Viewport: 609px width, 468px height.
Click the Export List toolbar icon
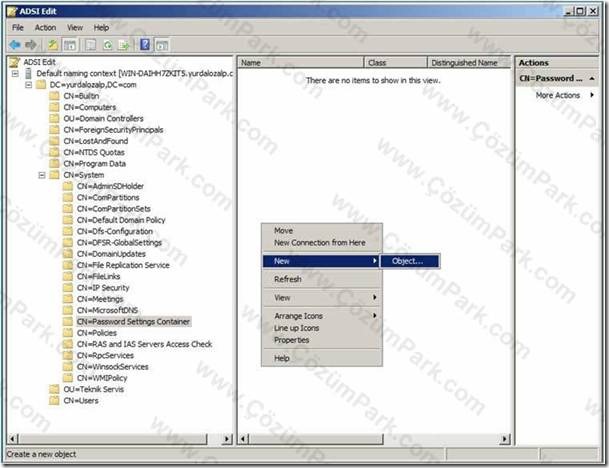click(124, 45)
